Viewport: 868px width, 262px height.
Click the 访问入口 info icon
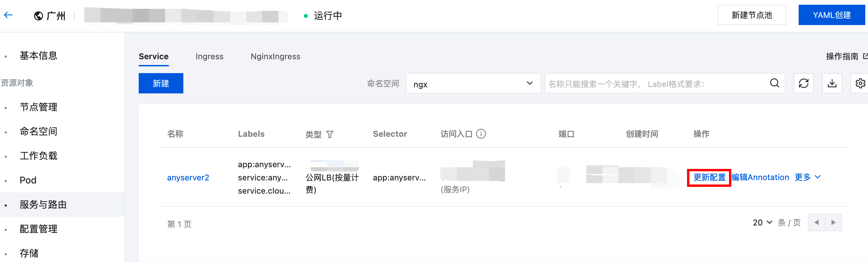(481, 134)
